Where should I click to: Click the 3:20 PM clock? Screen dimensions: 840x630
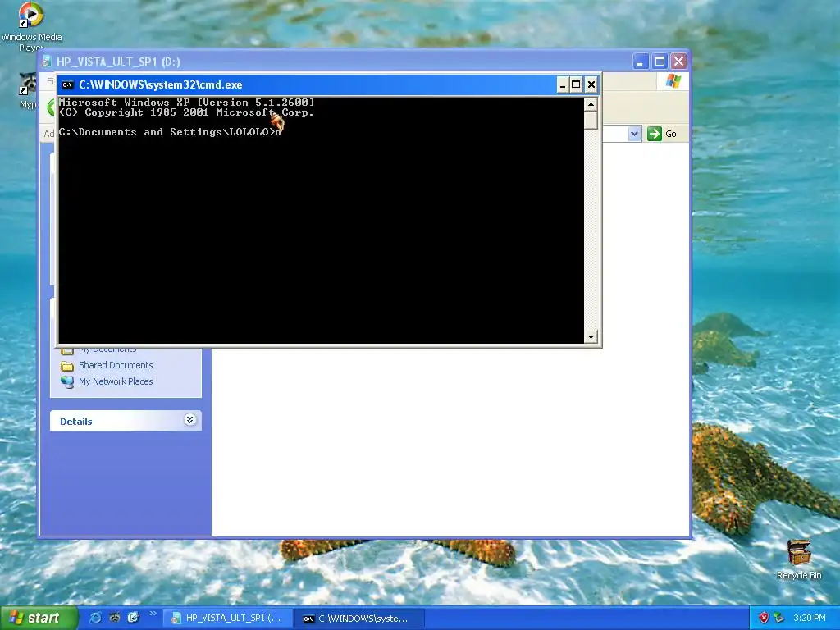(810, 618)
